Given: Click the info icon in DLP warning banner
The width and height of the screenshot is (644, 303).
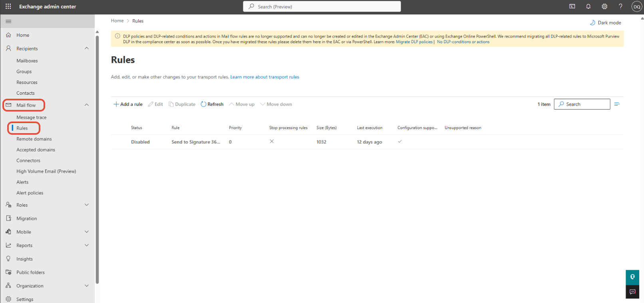Looking at the screenshot, I should pyautogui.click(x=117, y=36).
